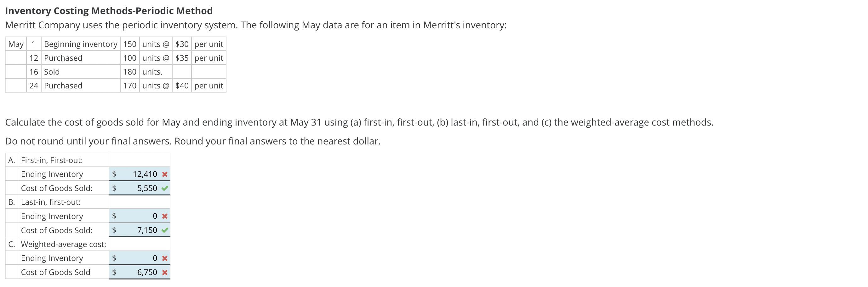Select the LIFO Ending Inventory value field
This screenshot has width=868, height=287.
click(141, 216)
